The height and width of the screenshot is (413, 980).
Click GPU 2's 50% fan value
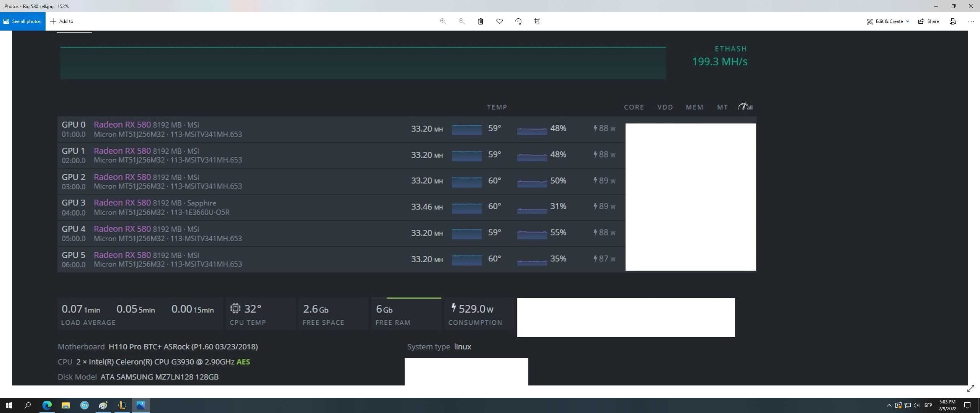click(558, 180)
